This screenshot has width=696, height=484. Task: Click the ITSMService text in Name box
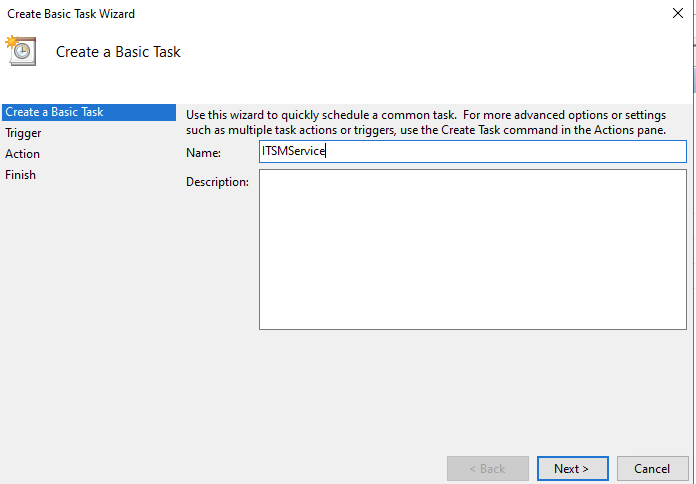point(293,151)
